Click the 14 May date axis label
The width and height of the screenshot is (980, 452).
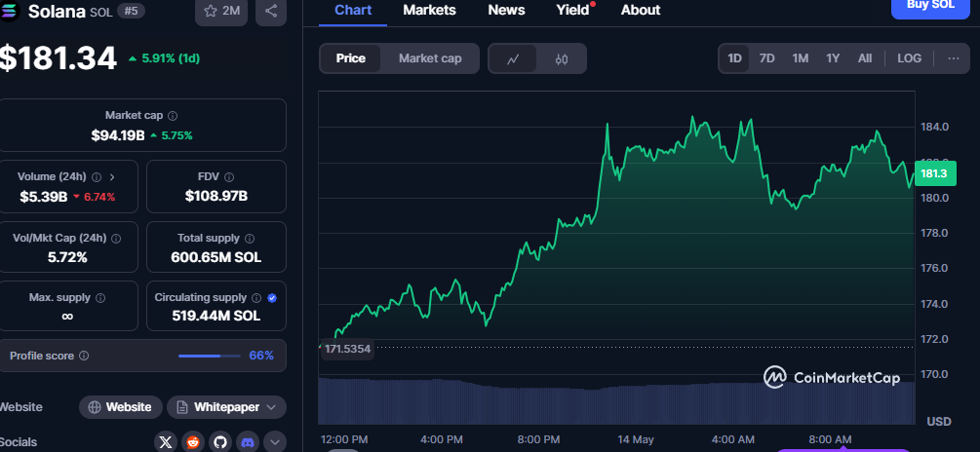click(635, 439)
